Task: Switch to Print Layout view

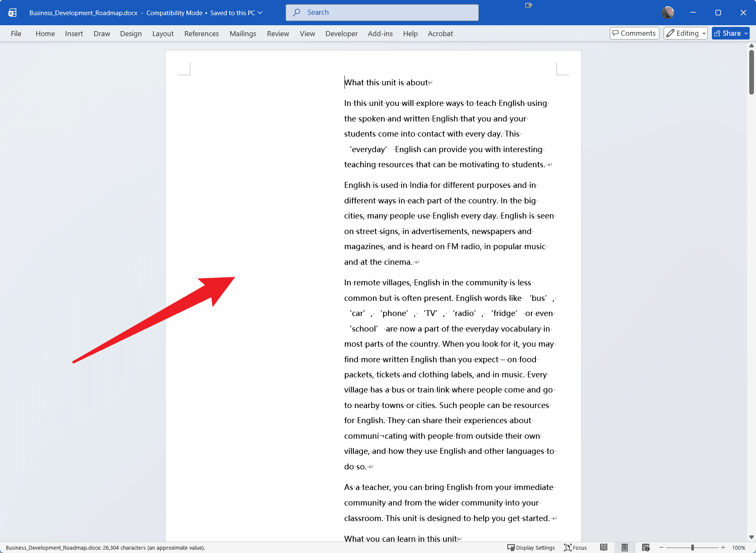Action: click(x=625, y=548)
